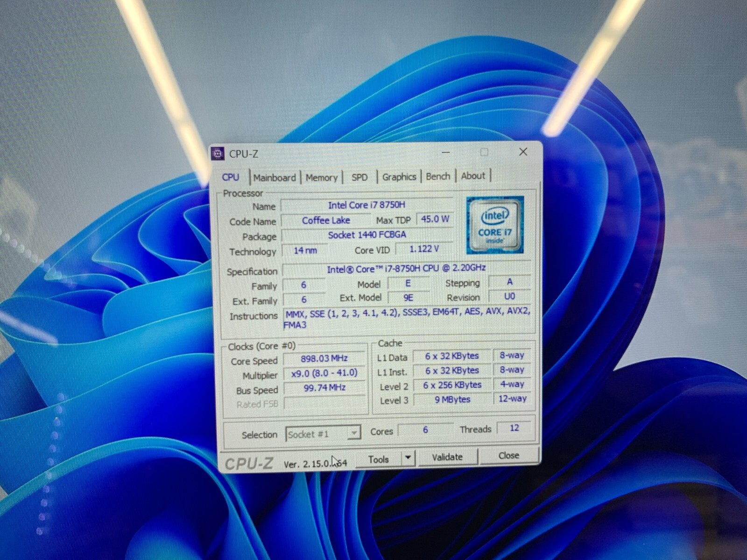Expand the Tools dropdown arrow
The height and width of the screenshot is (560, 747).
coord(408,458)
